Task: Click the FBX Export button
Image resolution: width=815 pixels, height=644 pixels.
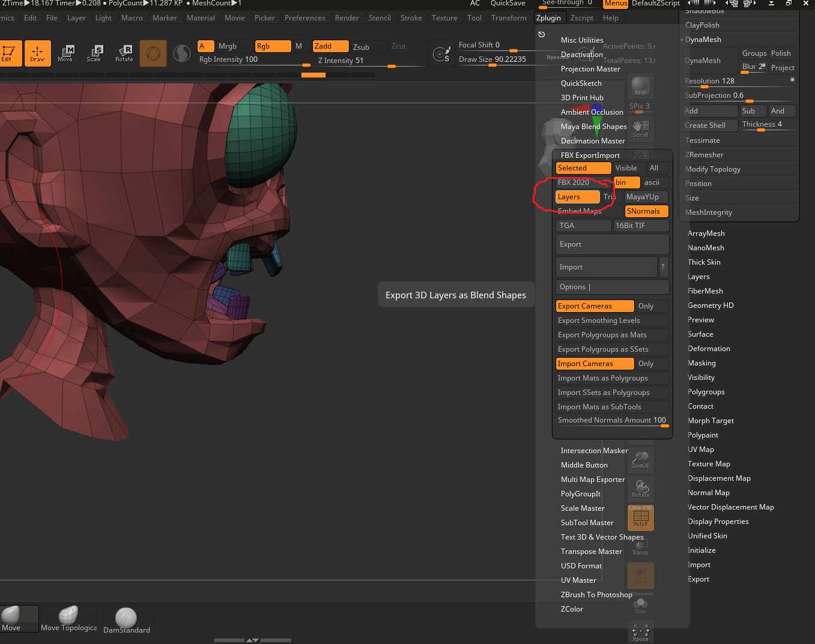Action: click(x=612, y=244)
